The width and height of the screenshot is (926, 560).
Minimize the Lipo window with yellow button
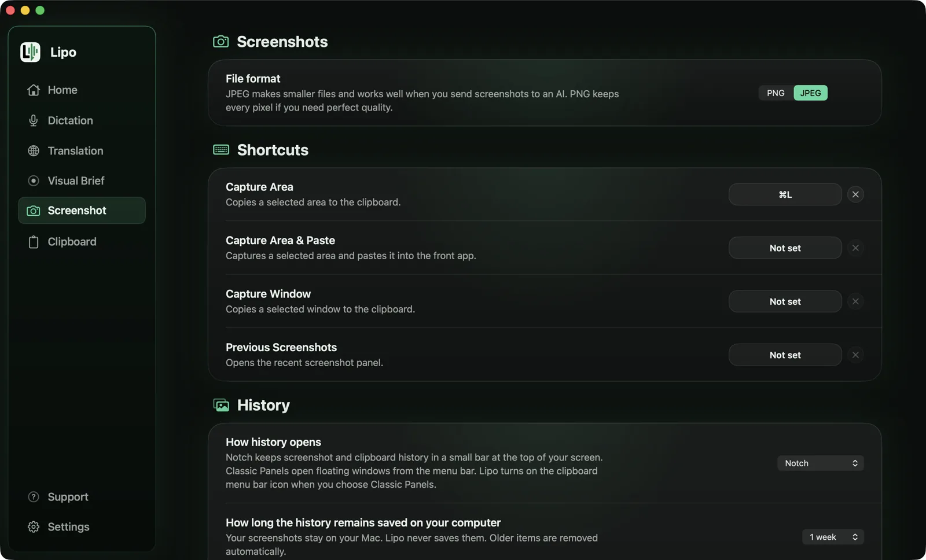pos(25,10)
